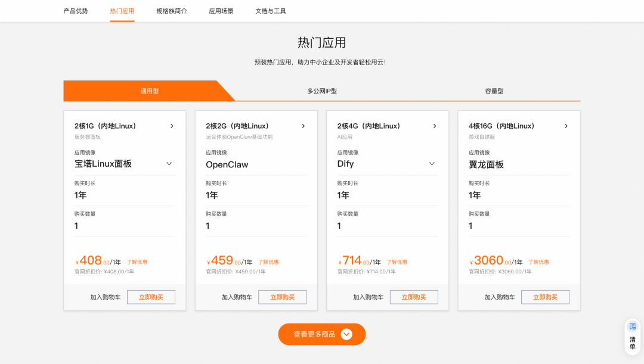Click 了解优惠 link beside ¥714

[397, 262]
